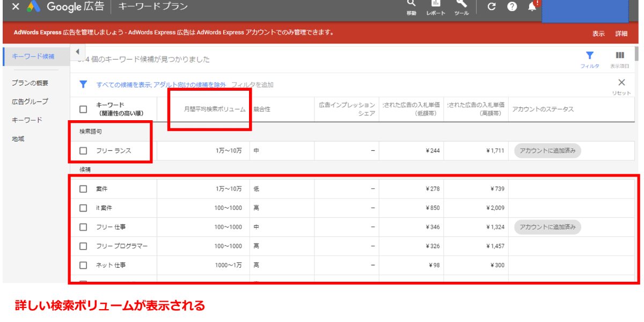Click the アダルト向けの候補を除外 filter link
The width and height of the screenshot is (644, 322).
190,85
